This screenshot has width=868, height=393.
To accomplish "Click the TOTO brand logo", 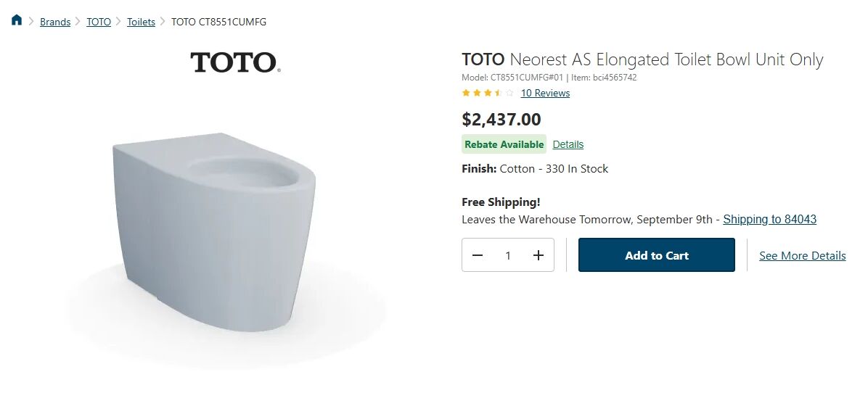I will click(235, 62).
